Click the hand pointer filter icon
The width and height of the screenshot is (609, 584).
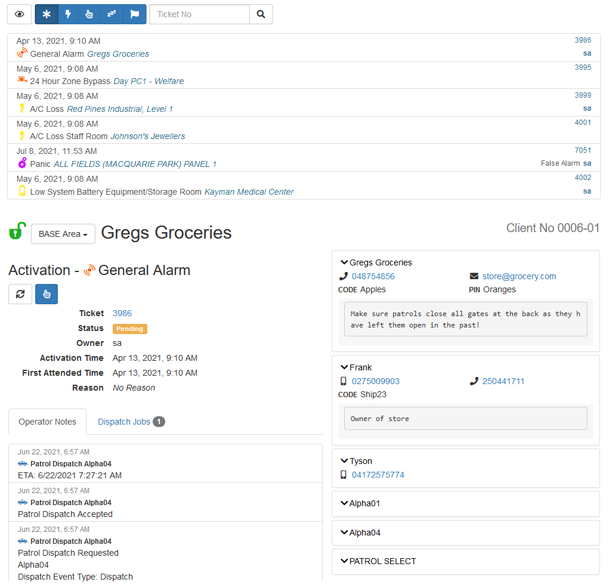click(x=90, y=14)
